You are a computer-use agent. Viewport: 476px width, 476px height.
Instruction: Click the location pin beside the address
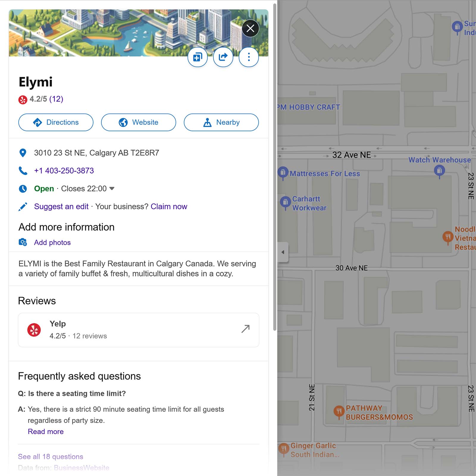tap(23, 153)
